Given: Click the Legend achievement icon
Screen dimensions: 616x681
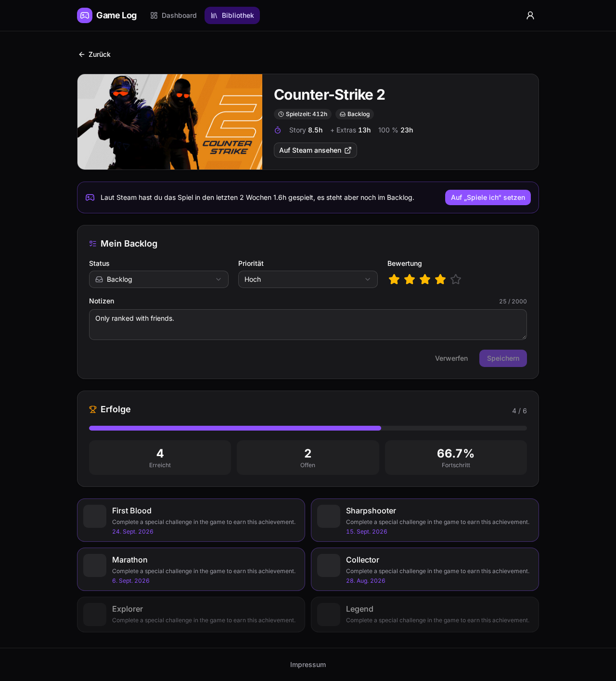Looking at the screenshot, I should pyautogui.click(x=329, y=615).
